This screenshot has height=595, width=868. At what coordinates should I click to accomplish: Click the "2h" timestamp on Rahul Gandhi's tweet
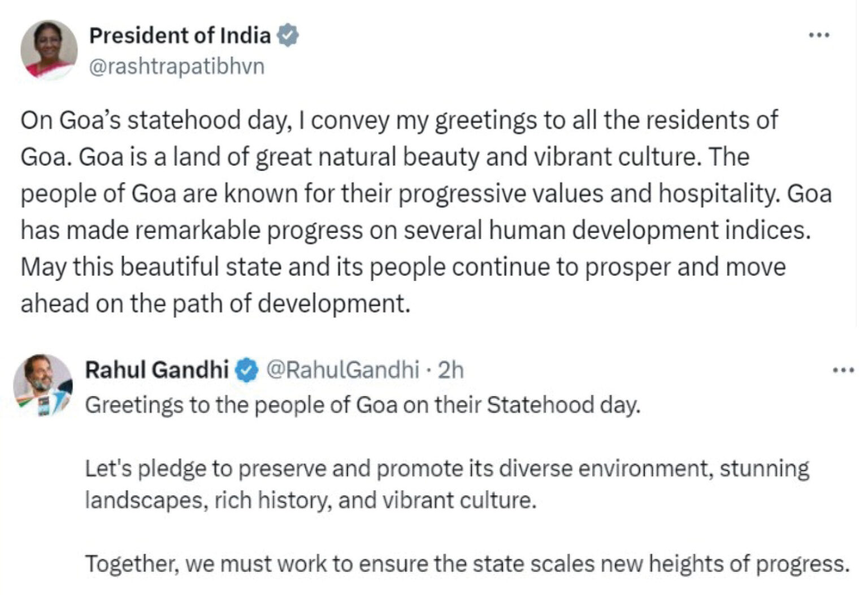tap(451, 370)
